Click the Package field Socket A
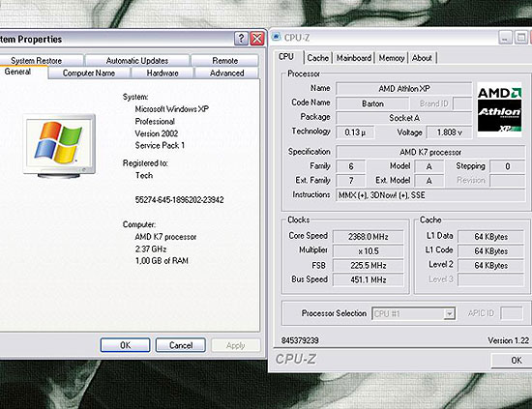 pyautogui.click(x=403, y=118)
